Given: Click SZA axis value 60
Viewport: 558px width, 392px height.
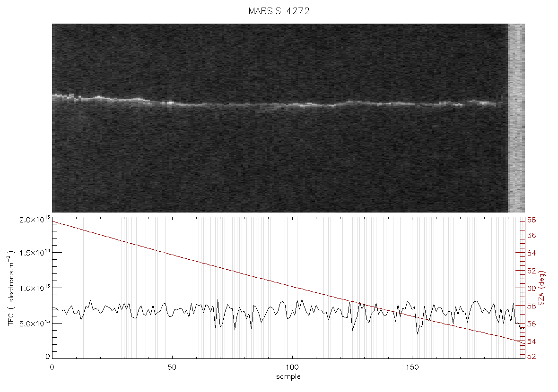Looking at the screenshot, I should [x=532, y=288].
